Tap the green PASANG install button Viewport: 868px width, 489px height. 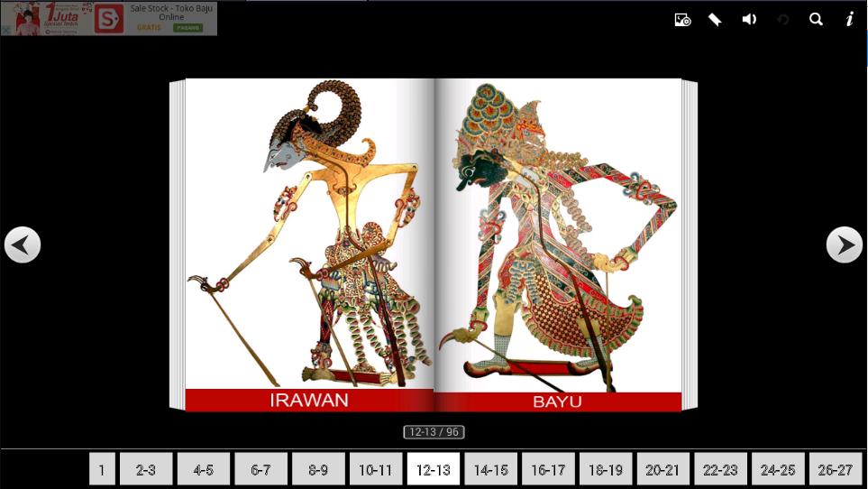coord(187,28)
